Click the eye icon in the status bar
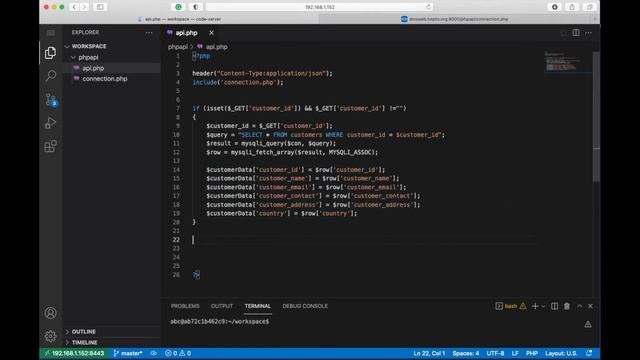640x360 pixels. [153, 353]
